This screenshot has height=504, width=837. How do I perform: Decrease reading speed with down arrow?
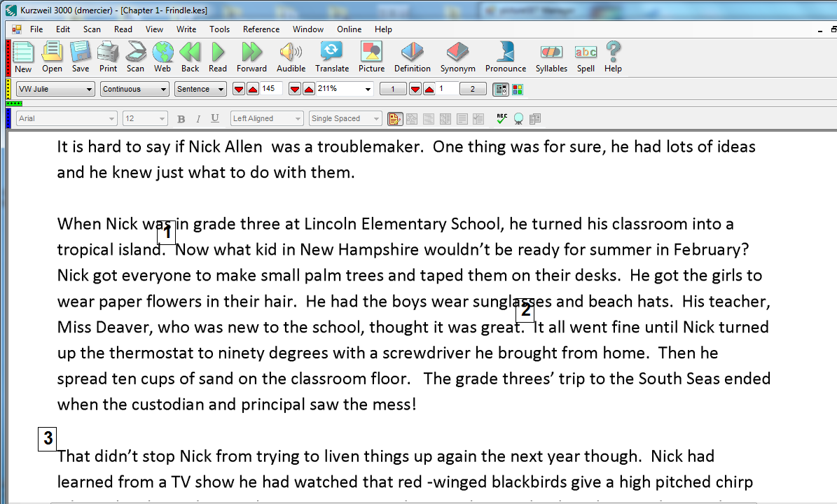pyautogui.click(x=239, y=89)
